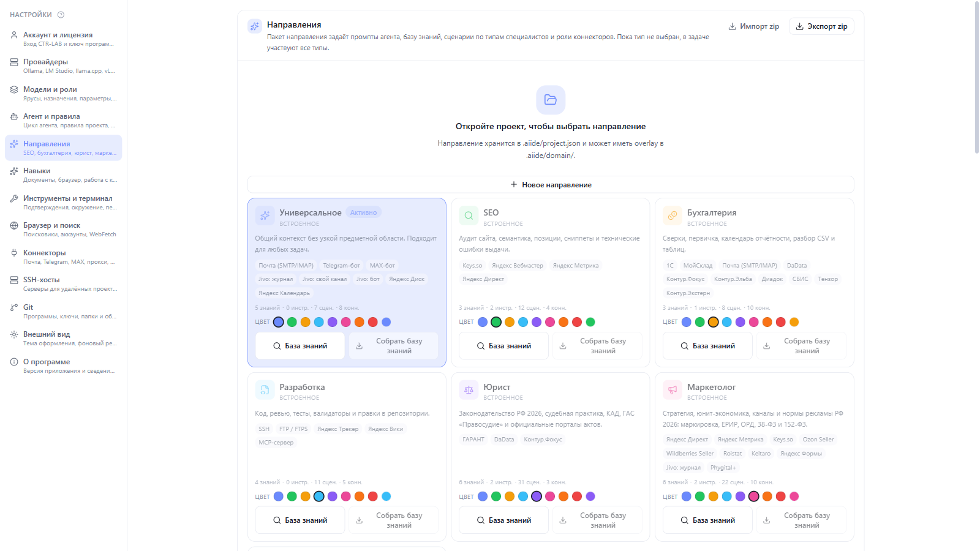
Task: Click the Бухгалтерия card coins icon
Action: (x=673, y=216)
